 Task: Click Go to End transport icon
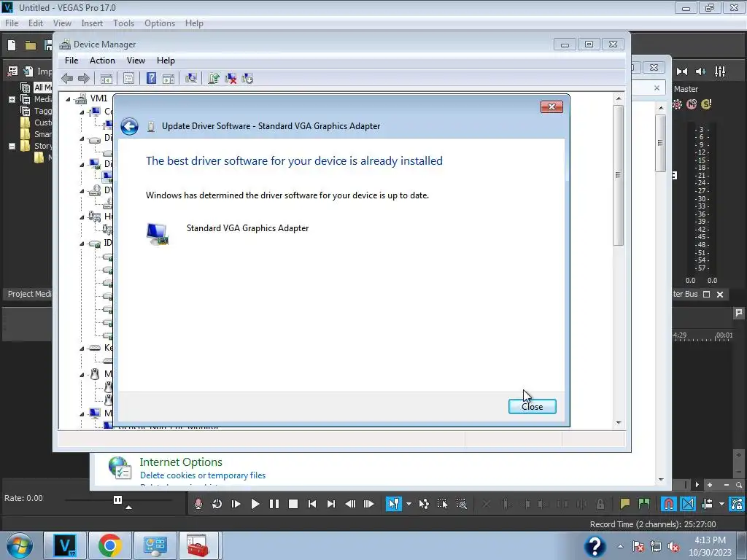pos(331,504)
